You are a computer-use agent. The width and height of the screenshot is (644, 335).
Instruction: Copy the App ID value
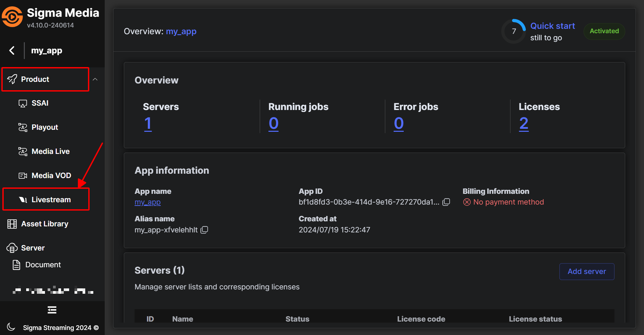click(x=446, y=202)
